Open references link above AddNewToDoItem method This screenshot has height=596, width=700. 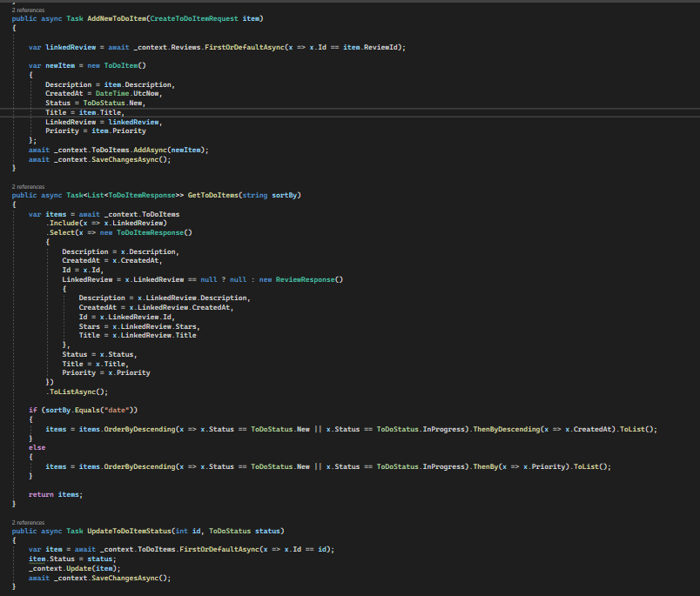tap(28, 10)
